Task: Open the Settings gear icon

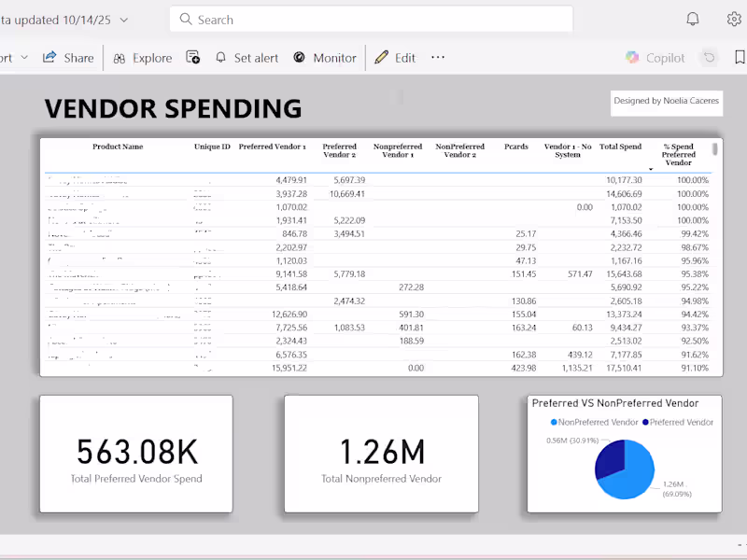Action: [735, 19]
